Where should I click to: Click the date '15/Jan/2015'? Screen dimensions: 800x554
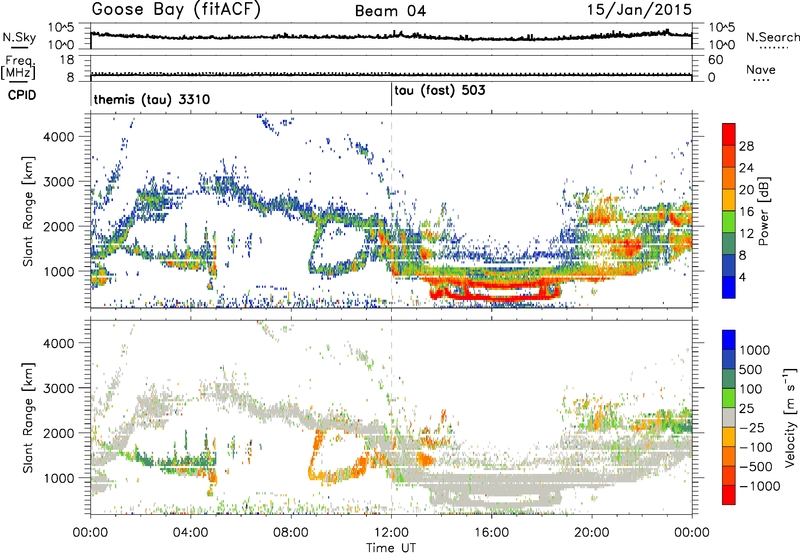coord(639,10)
